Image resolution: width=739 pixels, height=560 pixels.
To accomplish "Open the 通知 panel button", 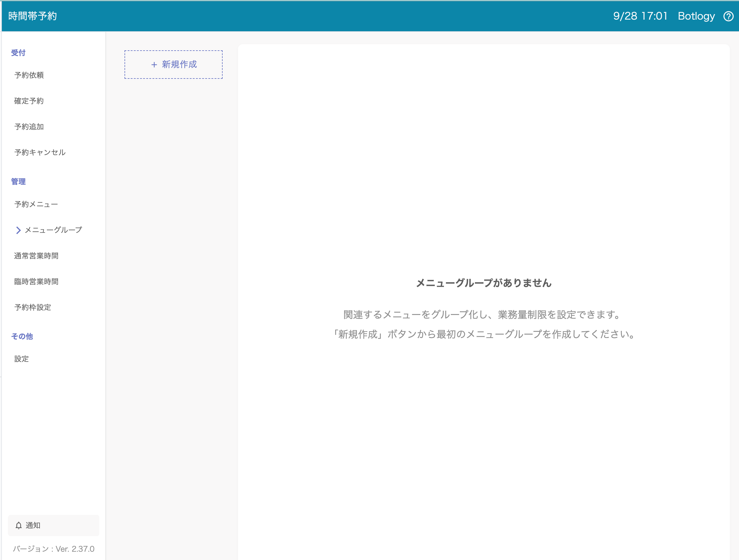I will coord(53,525).
